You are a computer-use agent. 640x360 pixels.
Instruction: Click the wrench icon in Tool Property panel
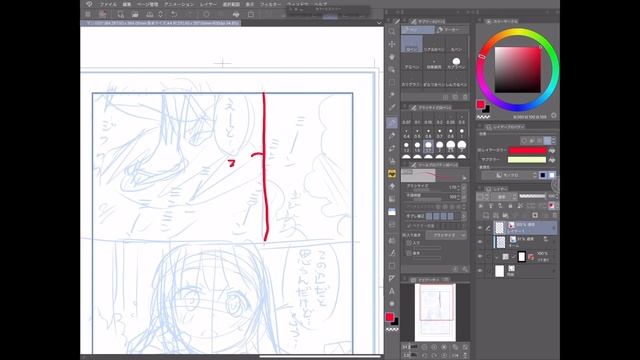(465, 269)
